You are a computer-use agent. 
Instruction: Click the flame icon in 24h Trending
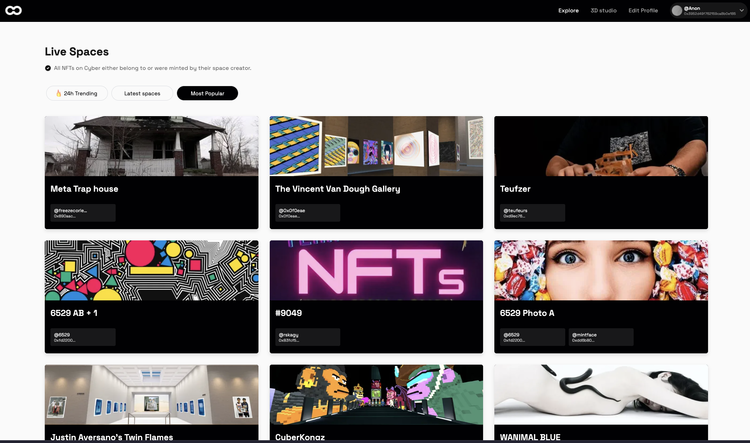(58, 93)
